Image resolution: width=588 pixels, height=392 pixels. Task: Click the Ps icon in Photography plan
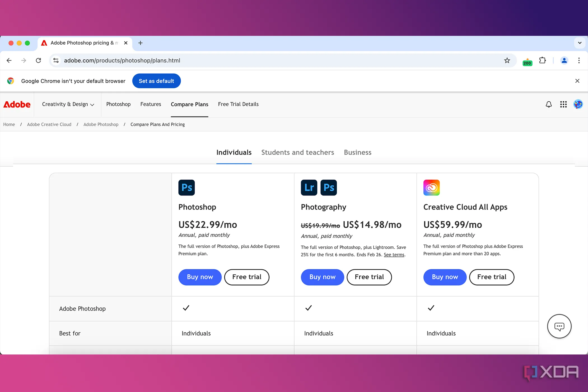pyautogui.click(x=329, y=187)
